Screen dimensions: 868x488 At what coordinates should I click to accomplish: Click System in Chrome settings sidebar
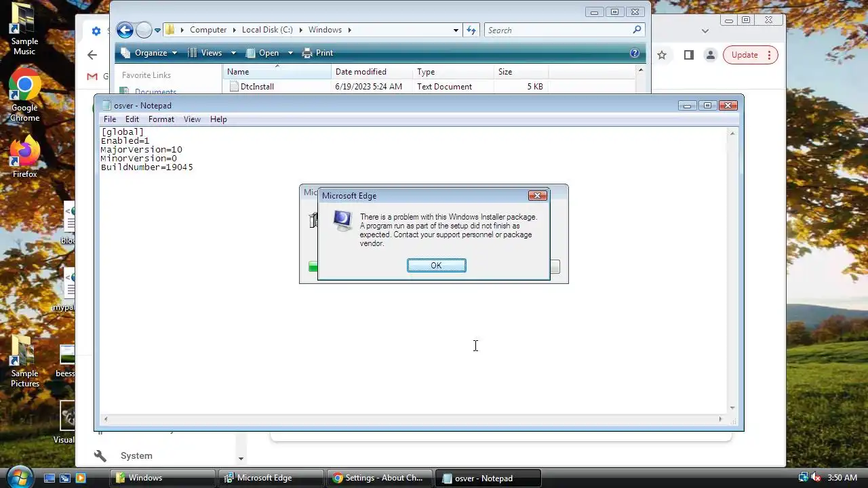click(136, 455)
